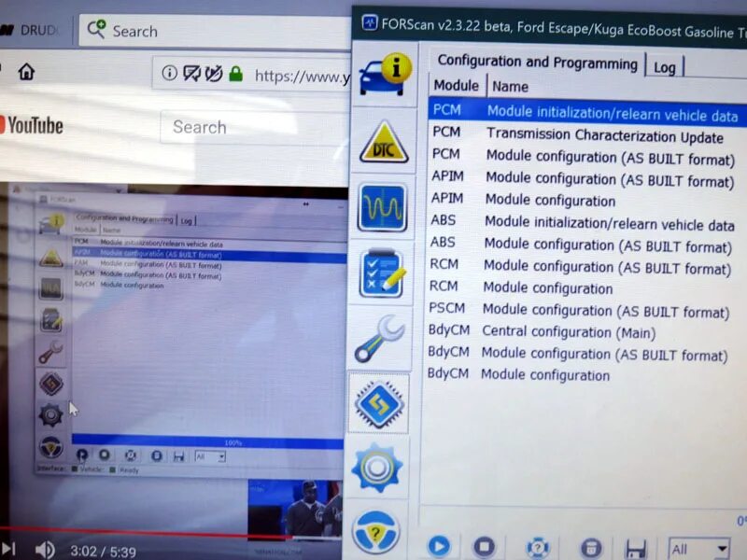Select PCM Module initialization/relearn vehicle data
The width and height of the screenshot is (747, 560).
[x=587, y=112]
